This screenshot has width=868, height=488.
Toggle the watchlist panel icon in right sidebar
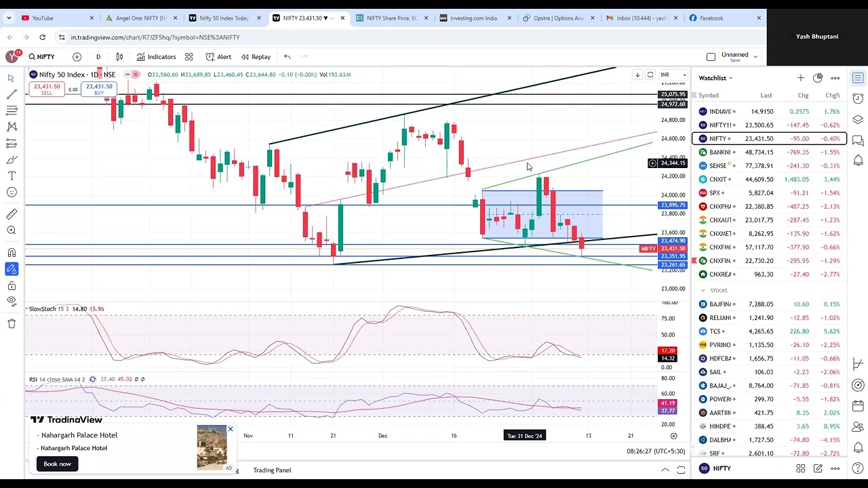[x=858, y=78]
